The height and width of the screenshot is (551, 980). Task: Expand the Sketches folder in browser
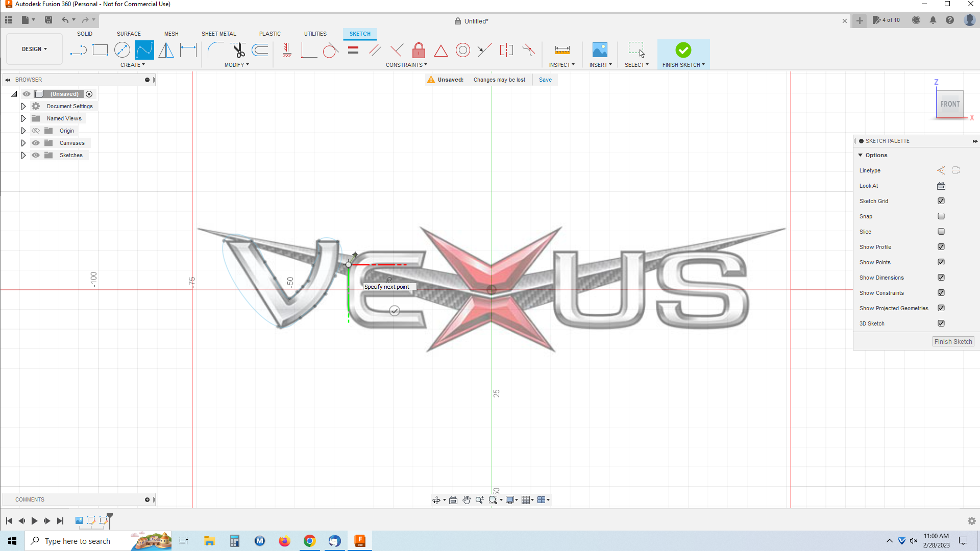23,155
